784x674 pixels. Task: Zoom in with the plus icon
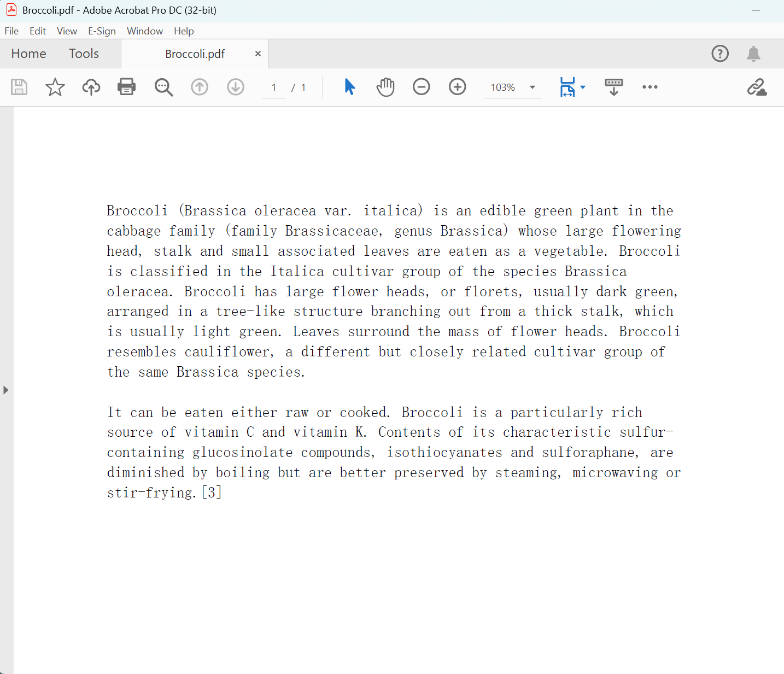click(458, 87)
